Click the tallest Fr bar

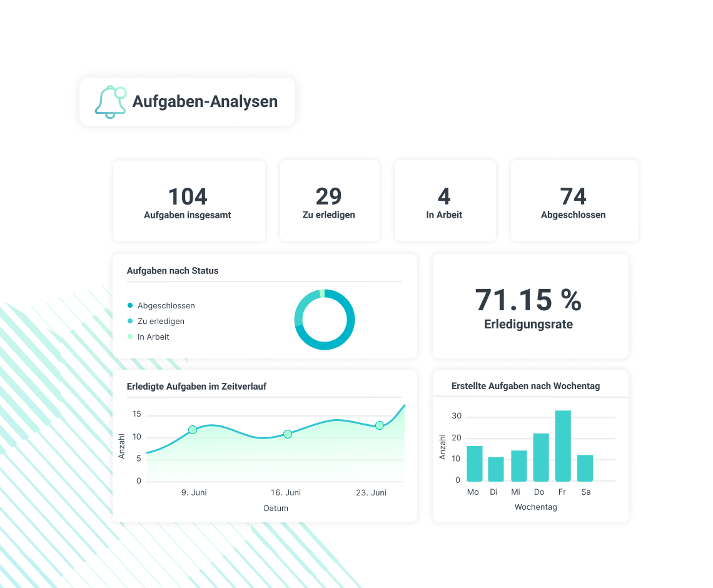(563, 446)
